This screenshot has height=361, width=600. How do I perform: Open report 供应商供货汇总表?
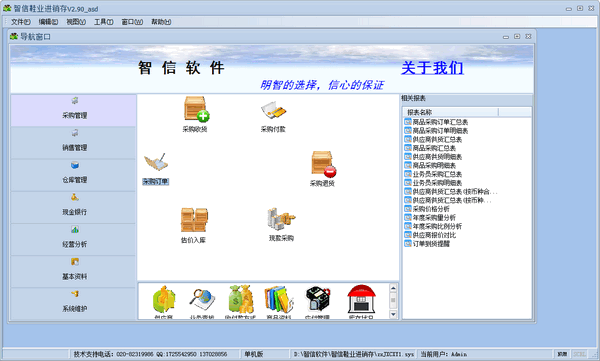pyautogui.click(x=433, y=140)
